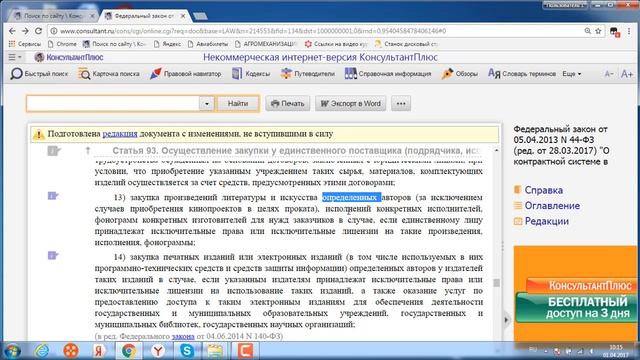Image resolution: width=640 pixels, height=360 pixels.
Task: Open Словарь терминов
Action: point(522,74)
